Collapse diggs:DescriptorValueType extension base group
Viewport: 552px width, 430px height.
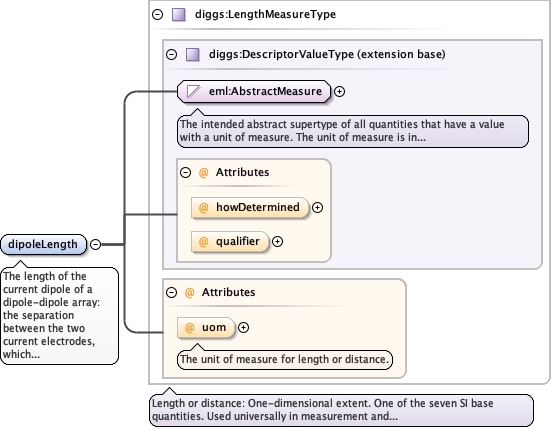tap(171, 55)
